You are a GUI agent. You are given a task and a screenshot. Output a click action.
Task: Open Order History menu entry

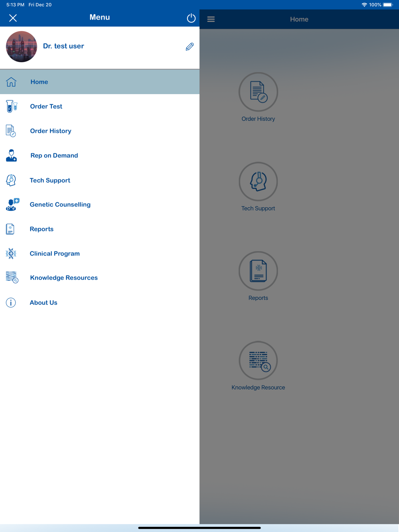[51, 131]
